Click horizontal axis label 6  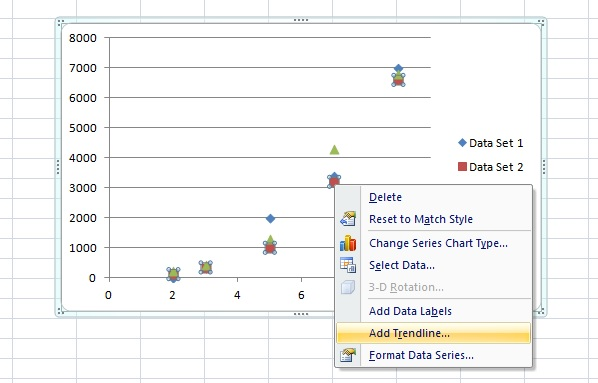click(x=301, y=295)
